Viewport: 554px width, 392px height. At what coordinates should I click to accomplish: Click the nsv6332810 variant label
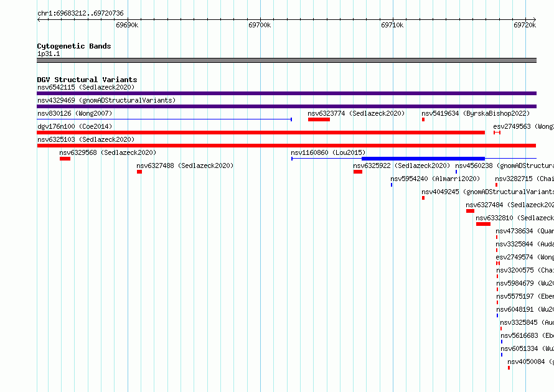pyautogui.click(x=515, y=218)
